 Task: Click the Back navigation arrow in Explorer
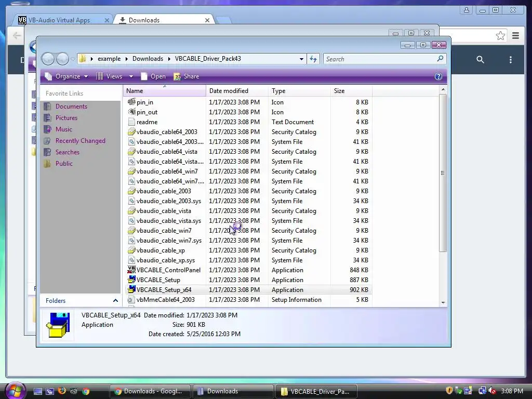tap(48, 59)
